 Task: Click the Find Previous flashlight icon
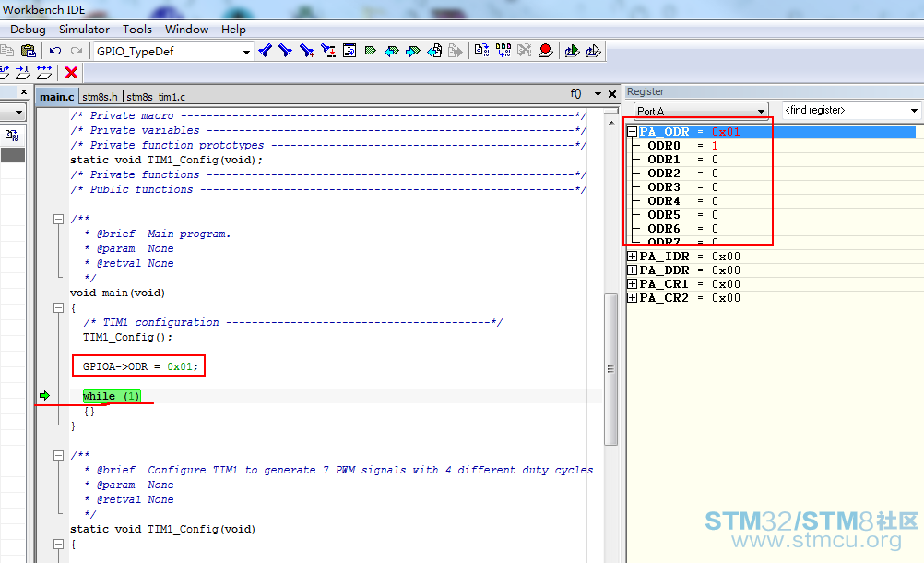266,51
